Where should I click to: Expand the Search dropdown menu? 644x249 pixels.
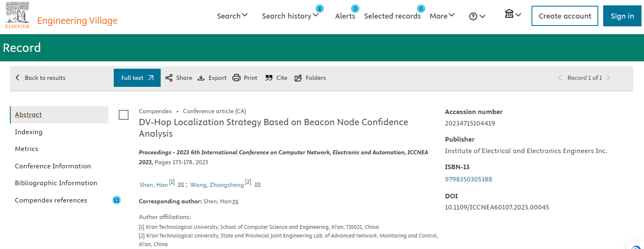[x=233, y=16]
